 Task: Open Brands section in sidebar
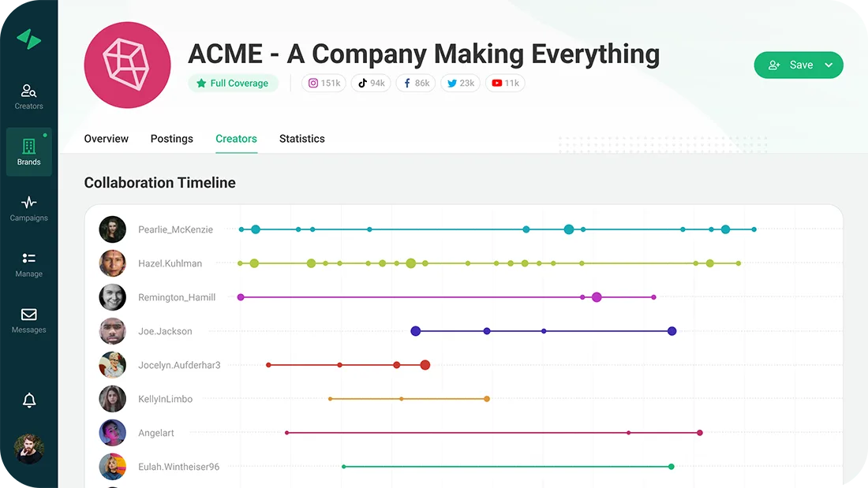tap(28, 151)
